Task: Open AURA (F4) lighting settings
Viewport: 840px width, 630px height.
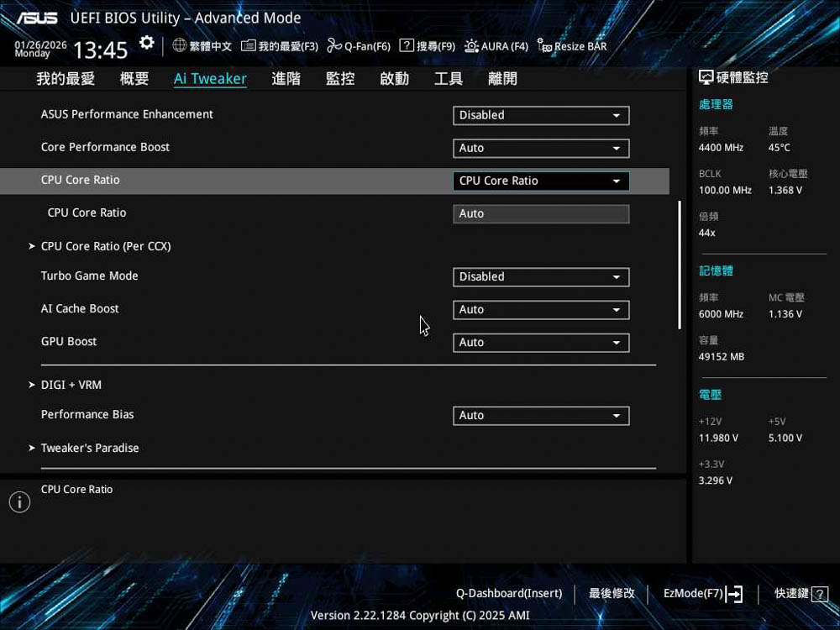Action: pos(472,45)
